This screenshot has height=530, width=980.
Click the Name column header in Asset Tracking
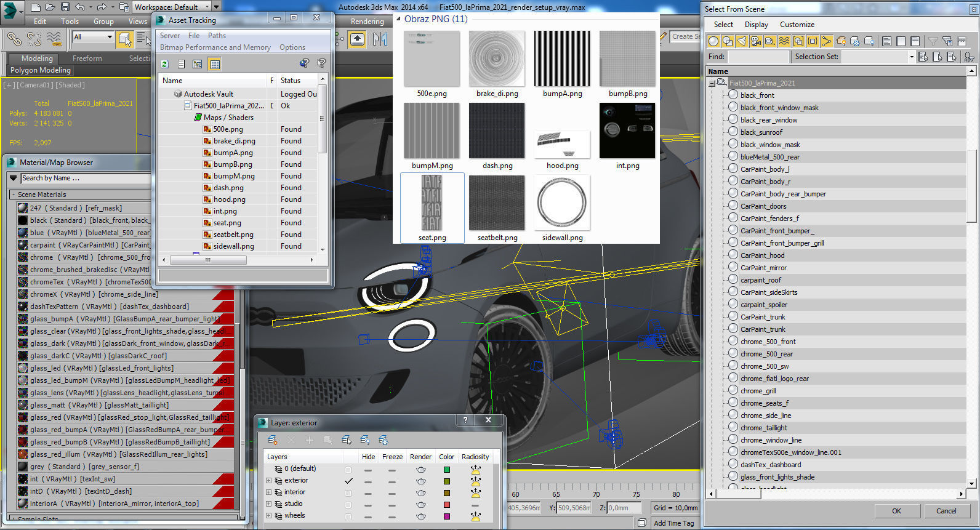pyautogui.click(x=213, y=81)
